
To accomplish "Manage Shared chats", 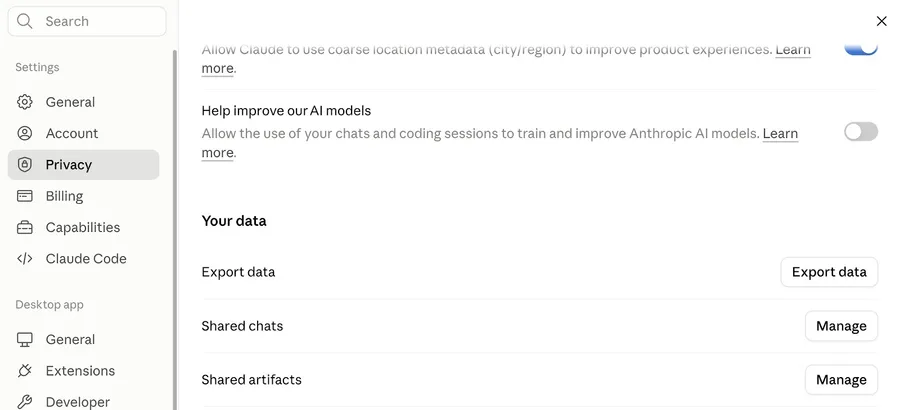I will pos(841,326).
